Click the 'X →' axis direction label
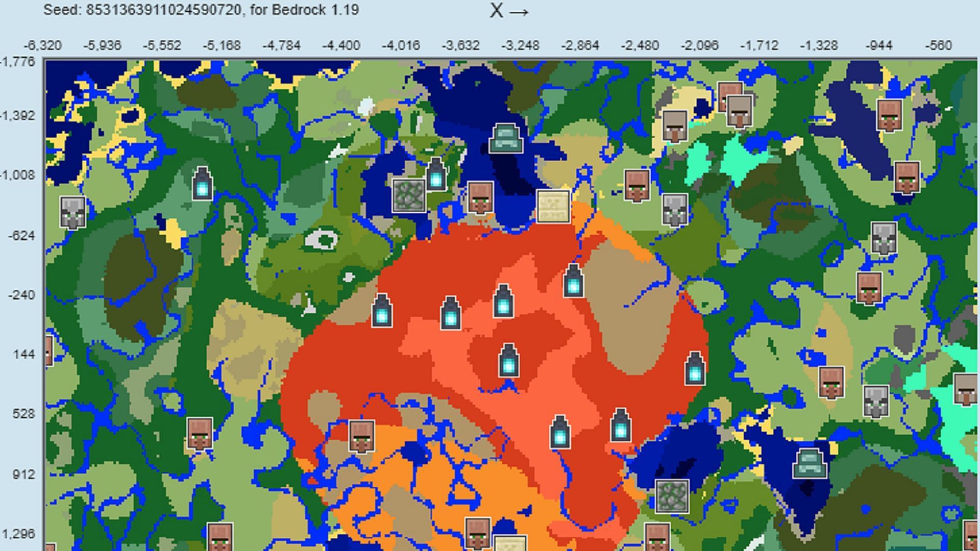Viewport: 980px width, 551px height. [509, 11]
